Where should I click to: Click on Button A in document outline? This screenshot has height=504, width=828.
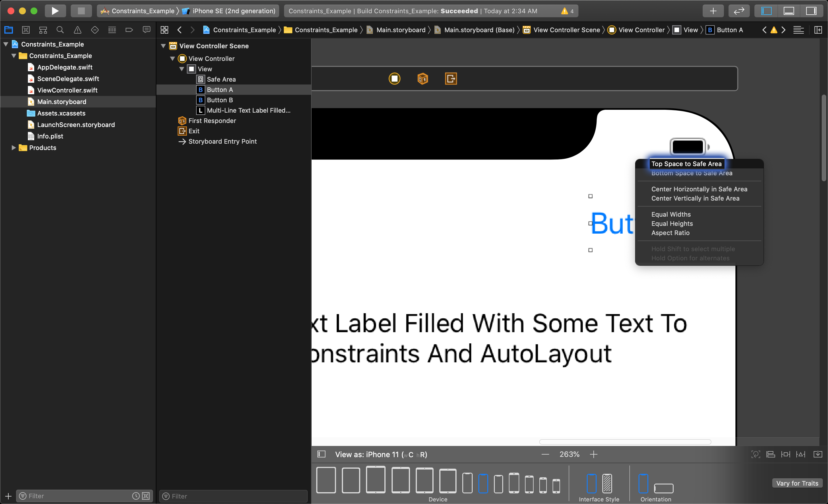coord(219,89)
